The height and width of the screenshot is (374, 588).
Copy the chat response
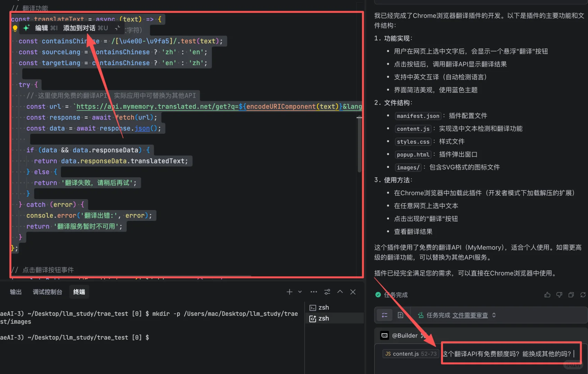pyautogui.click(x=571, y=295)
